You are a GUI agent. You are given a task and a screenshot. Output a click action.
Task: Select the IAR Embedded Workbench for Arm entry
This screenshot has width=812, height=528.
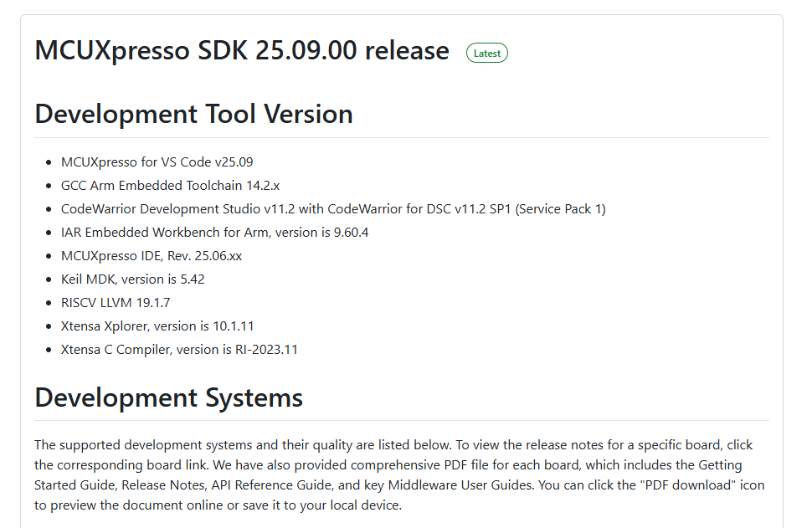click(x=214, y=232)
